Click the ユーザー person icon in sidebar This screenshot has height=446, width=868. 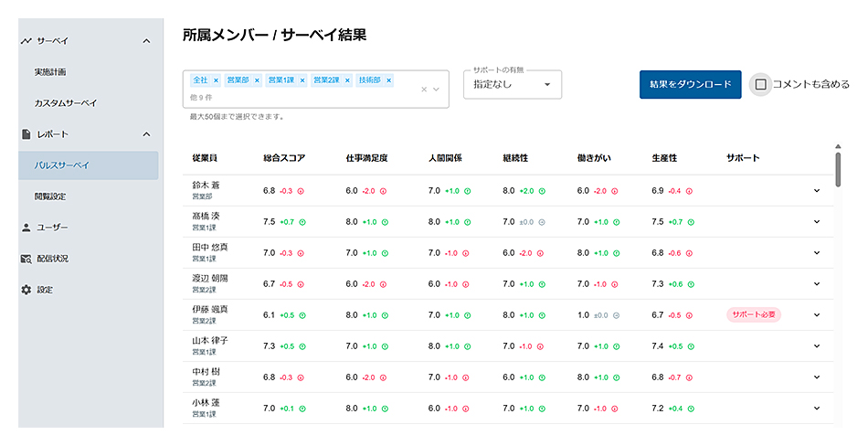pos(26,228)
